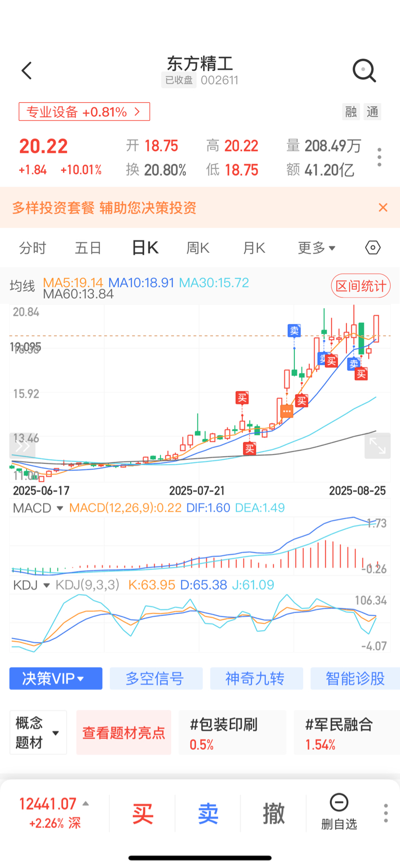Image resolution: width=400 pixels, height=868 pixels.
Task: Tap the 2025-08-25 end date label
Action: tap(357, 491)
